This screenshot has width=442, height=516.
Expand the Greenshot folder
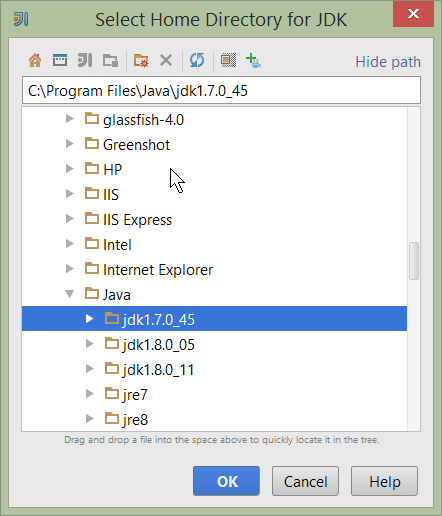pos(70,144)
